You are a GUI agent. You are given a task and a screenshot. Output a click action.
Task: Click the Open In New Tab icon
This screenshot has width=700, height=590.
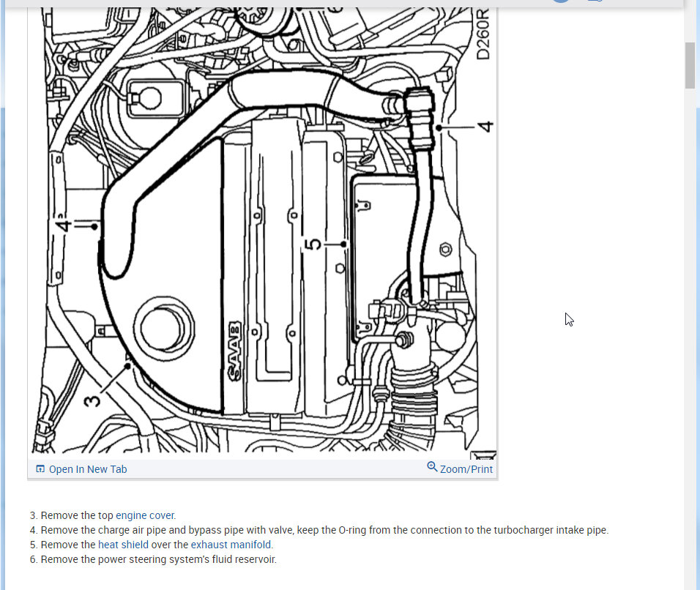tap(40, 469)
